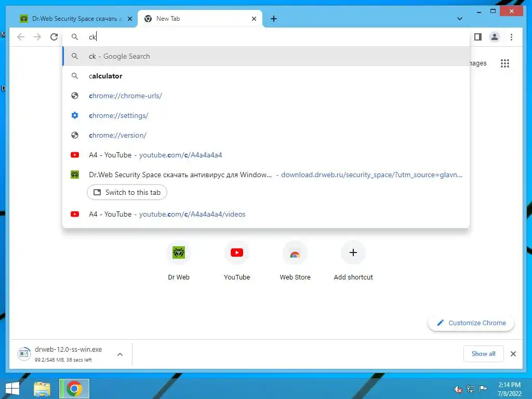This screenshot has height=399, width=532.
Task: Open the youtube.com/c/A4a4a4a4 suggestion
Action: [266, 155]
